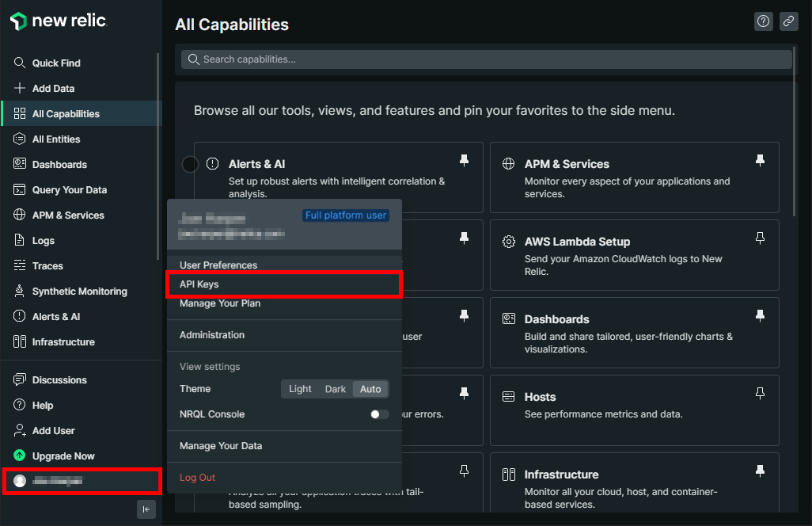The width and height of the screenshot is (812, 526).
Task: Select the Auto theme option
Action: 370,389
